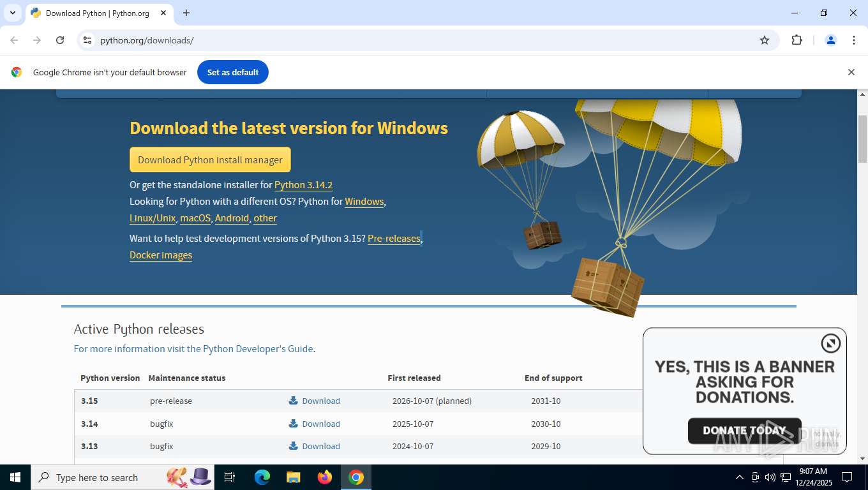This screenshot has height=490, width=868.
Task: Open the notification center icon
Action: click(847, 477)
